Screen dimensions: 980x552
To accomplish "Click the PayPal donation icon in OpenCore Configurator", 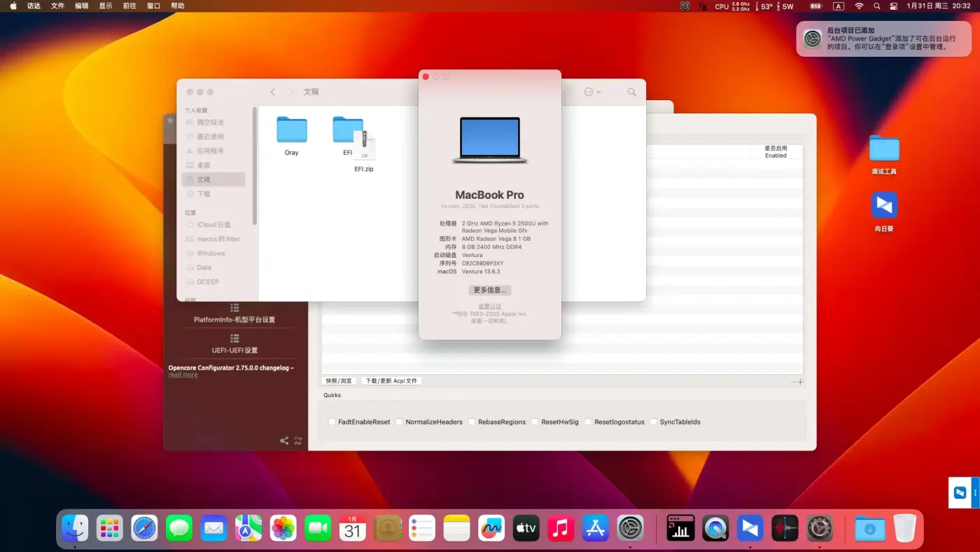I will 299,440.
